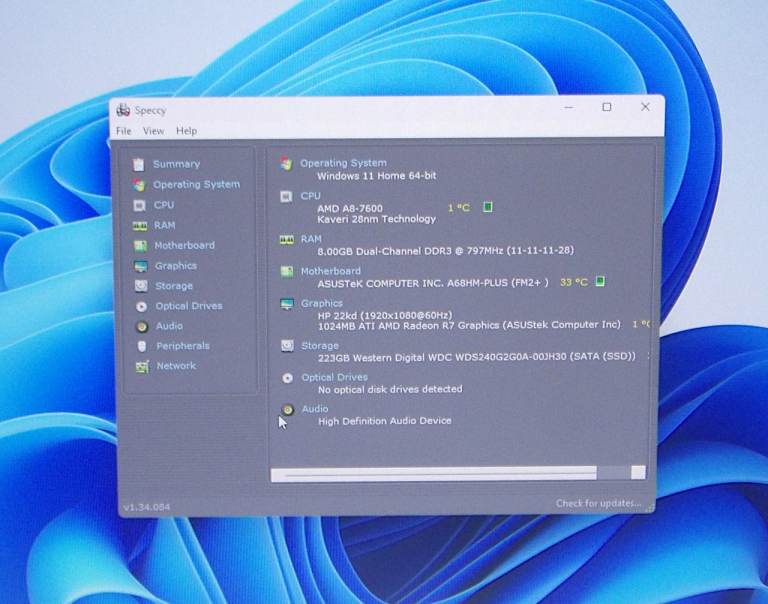
Task: Click the 'HP 22kd (1920x1080@60Hz)' text
Action: [385, 315]
